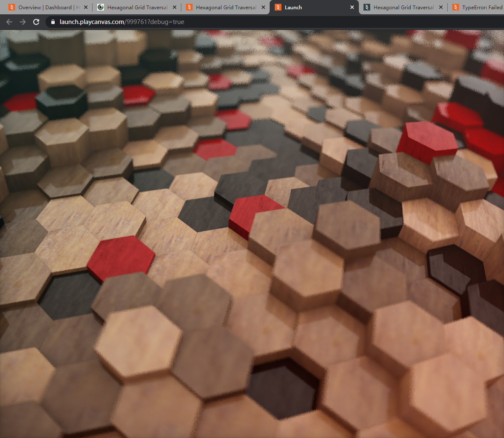The image size is (504, 438).
Task: Click the Overview Dashboard tab's favicon
Action: (12, 7)
